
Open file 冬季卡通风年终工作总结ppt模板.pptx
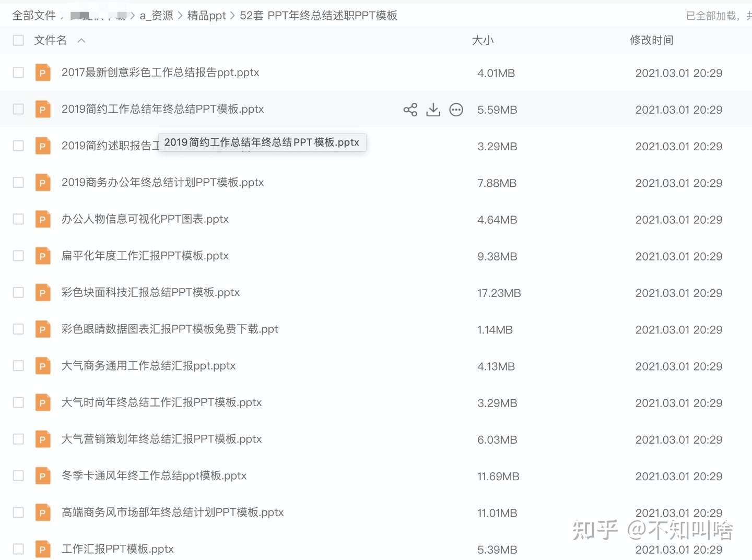point(154,476)
